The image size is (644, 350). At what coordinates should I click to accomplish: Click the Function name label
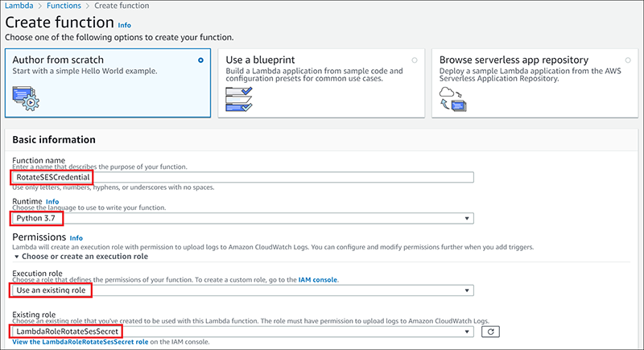tap(39, 160)
